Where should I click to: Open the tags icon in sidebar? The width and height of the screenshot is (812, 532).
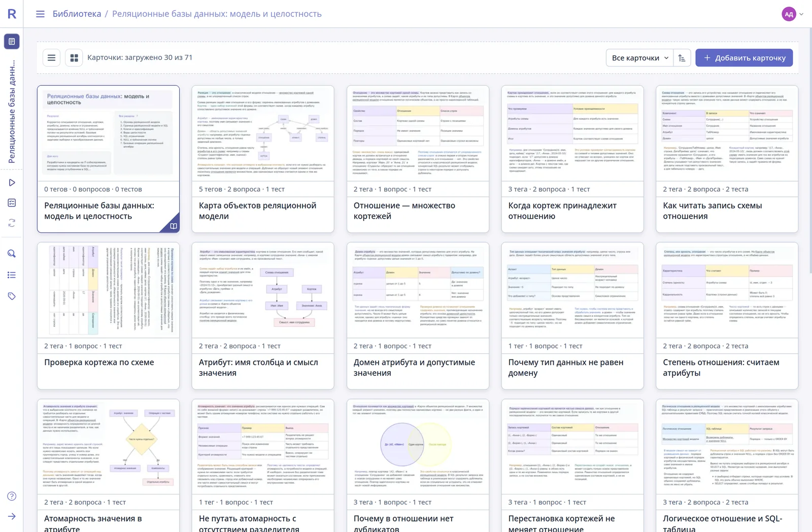click(12, 296)
